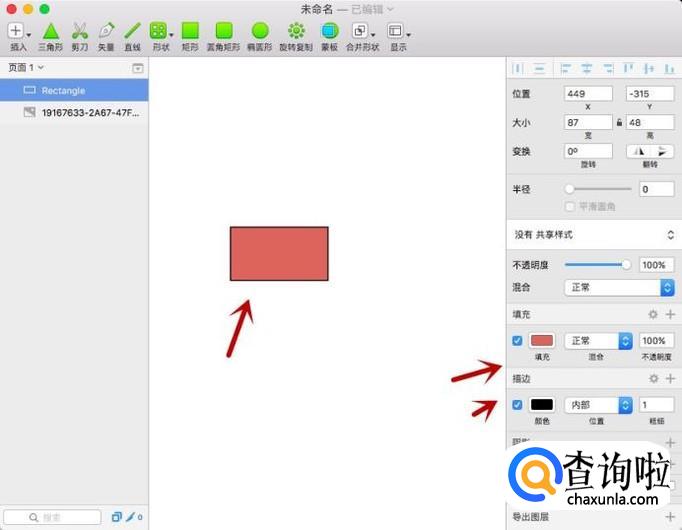Viewport: 682px width, 530px height.
Task: Open the fill 混合 blend dropdown
Action: [x=598, y=340]
